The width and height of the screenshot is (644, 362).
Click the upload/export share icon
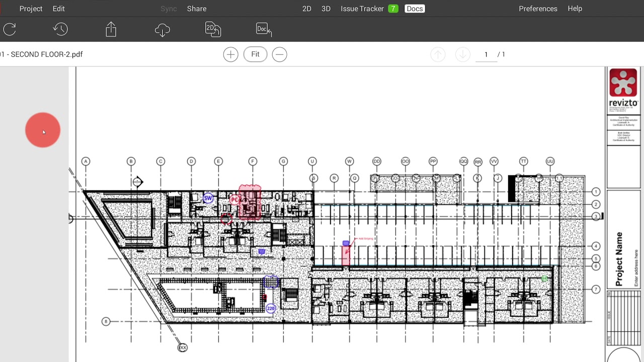pos(111,30)
